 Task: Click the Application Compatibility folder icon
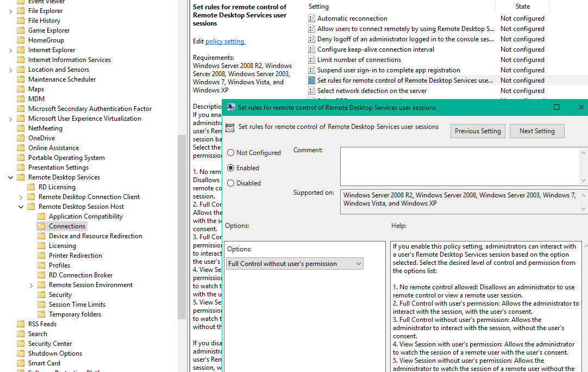point(42,216)
